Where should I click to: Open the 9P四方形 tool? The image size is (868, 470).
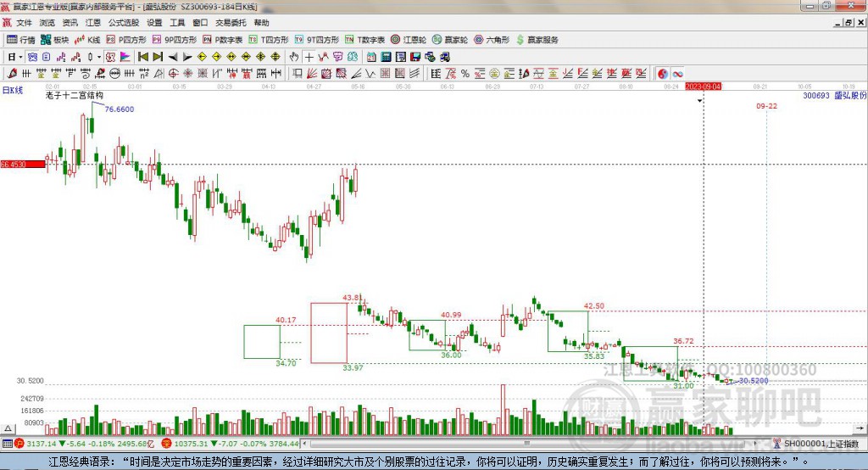point(175,40)
